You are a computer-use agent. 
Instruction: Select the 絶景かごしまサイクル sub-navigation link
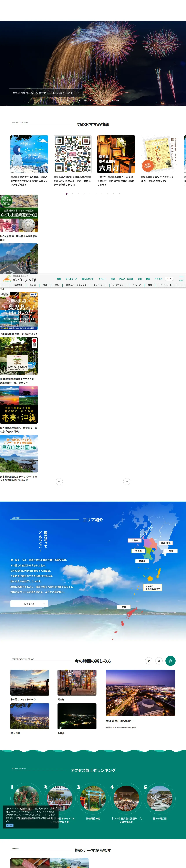(x=76, y=285)
